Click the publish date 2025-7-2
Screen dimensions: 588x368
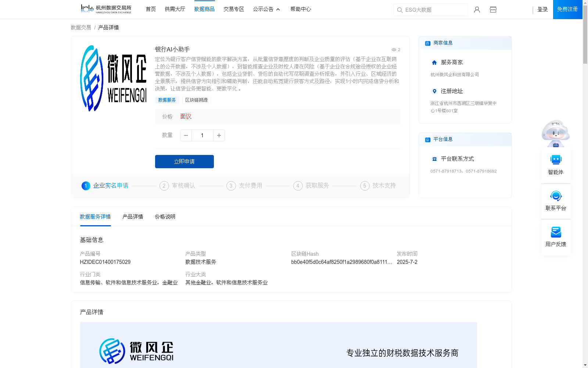point(407,262)
